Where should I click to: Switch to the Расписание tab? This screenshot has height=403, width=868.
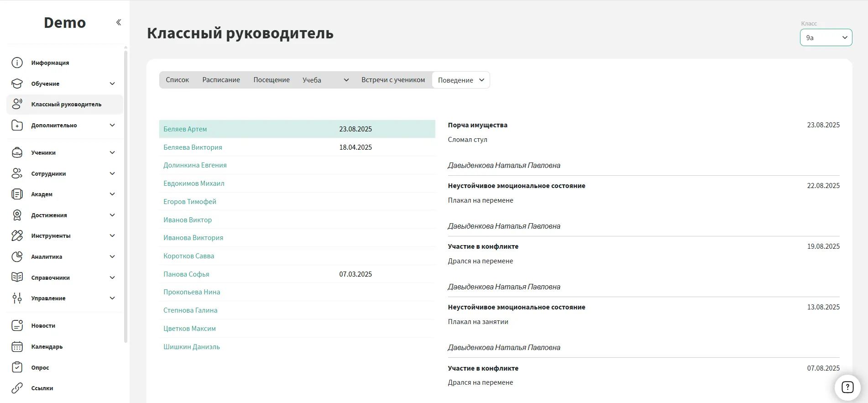pos(221,80)
